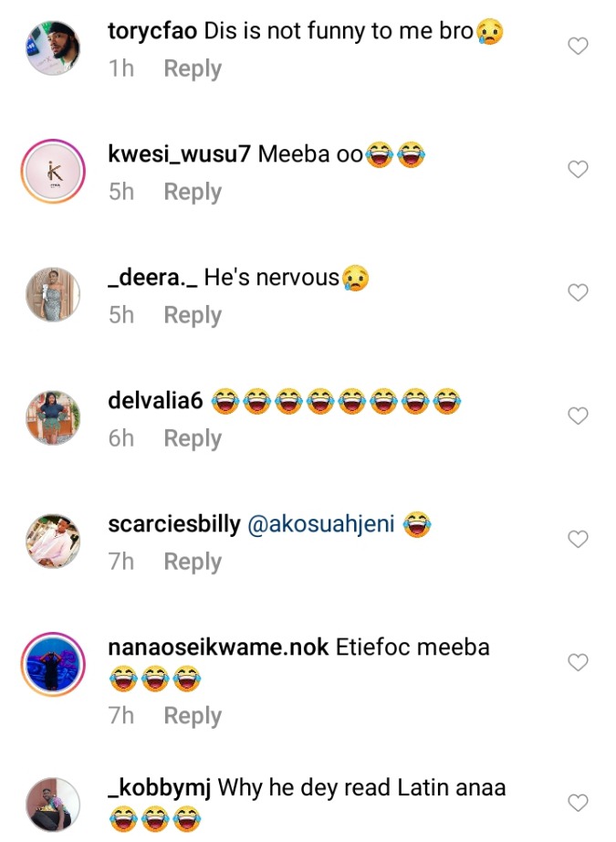Tap heart on _deera._'s nervous comment
This screenshot has width=616, height=842.
[x=578, y=293]
